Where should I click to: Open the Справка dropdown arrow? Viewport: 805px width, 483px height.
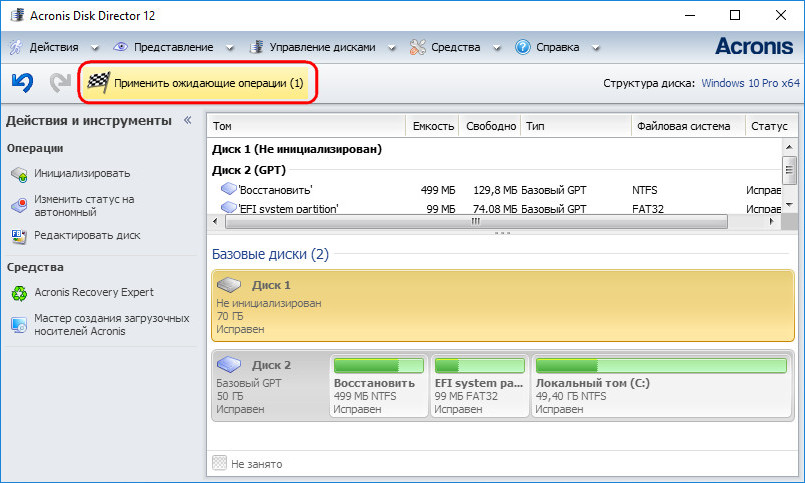coord(596,48)
